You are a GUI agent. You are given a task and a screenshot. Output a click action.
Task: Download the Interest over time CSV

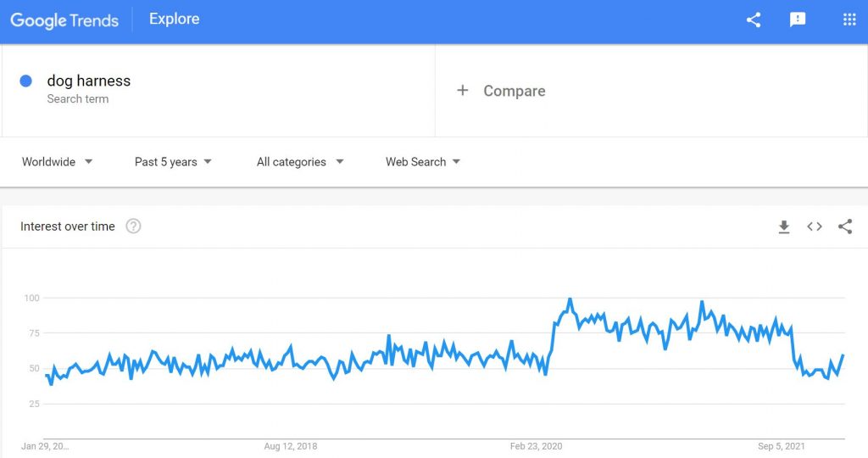[784, 226]
